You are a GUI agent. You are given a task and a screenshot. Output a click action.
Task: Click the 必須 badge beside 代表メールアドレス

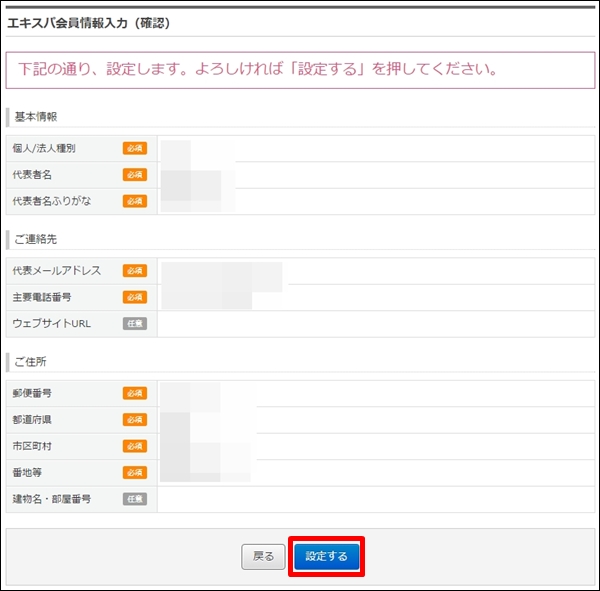pyautogui.click(x=135, y=271)
